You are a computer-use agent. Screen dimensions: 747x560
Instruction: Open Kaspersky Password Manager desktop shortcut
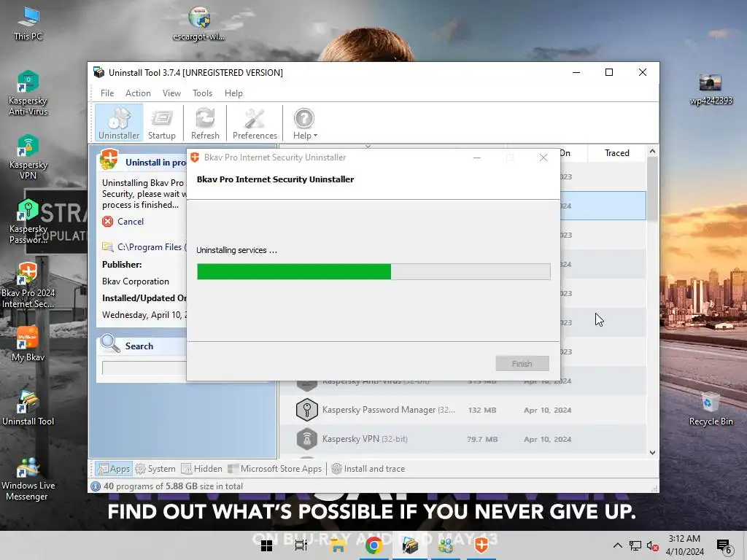tap(28, 222)
